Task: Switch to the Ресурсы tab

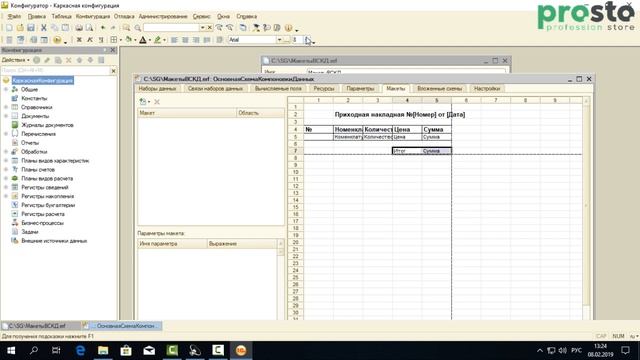Action: 324,89
